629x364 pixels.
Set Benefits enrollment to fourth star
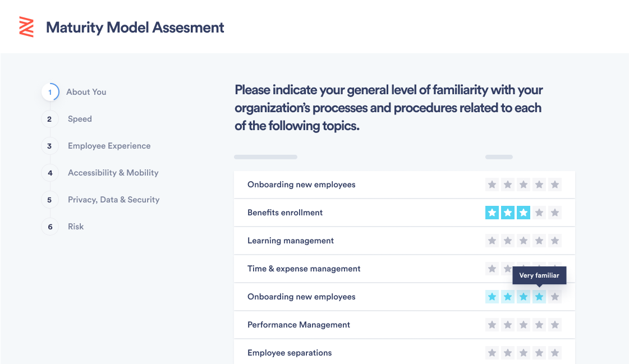539,213
